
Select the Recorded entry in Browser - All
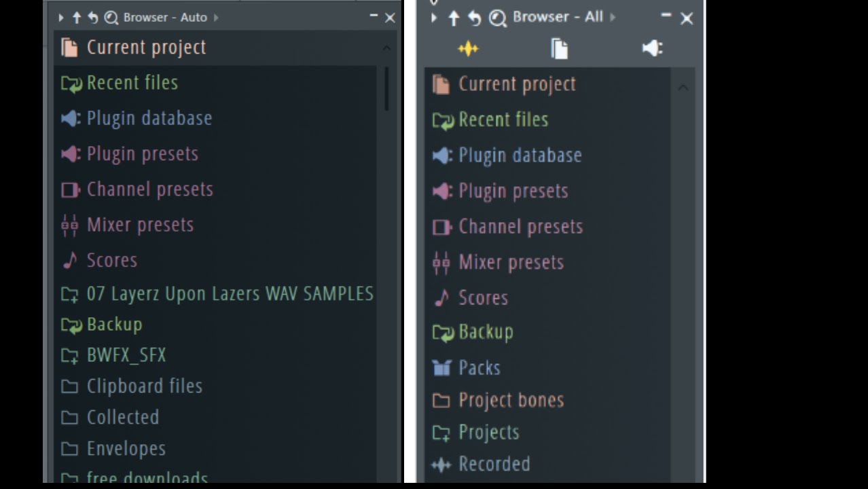pyautogui.click(x=494, y=464)
